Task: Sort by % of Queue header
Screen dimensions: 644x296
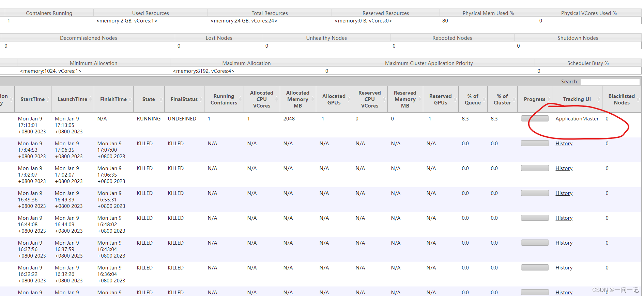Action: click(x=473, y=99)
